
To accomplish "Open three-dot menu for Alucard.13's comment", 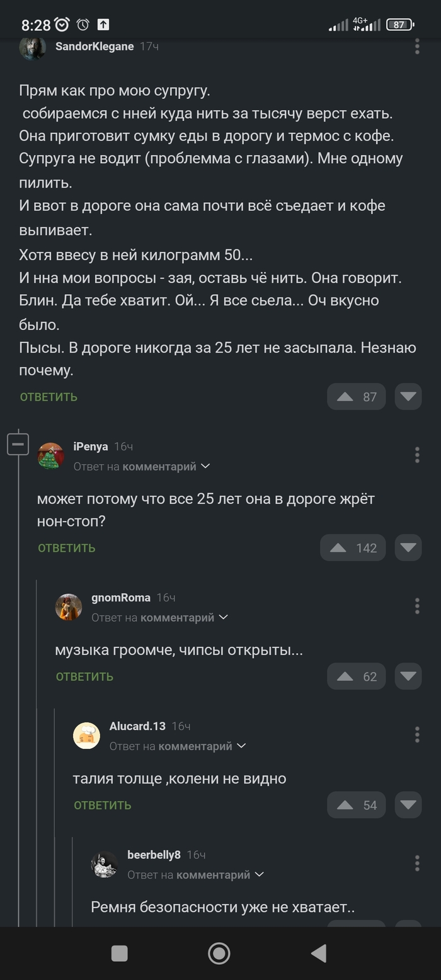I will [x=417, y=734].
